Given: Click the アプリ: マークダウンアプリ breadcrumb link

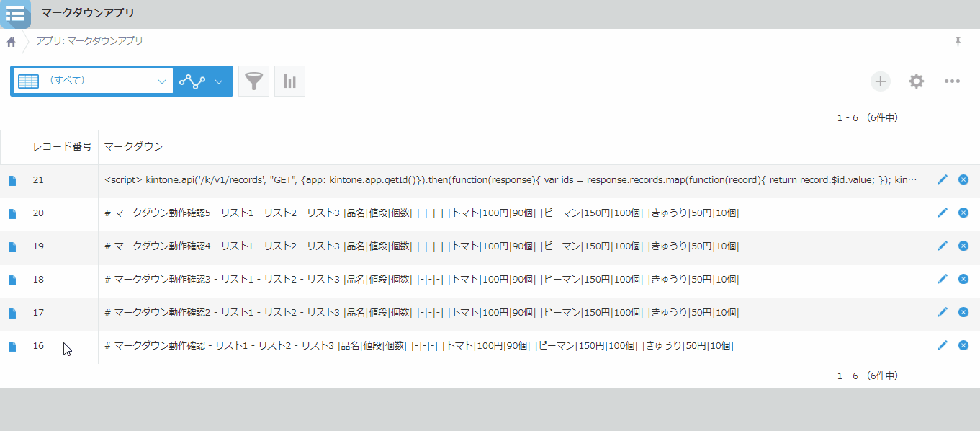Looking at the screenshot, I should (89, 41).
